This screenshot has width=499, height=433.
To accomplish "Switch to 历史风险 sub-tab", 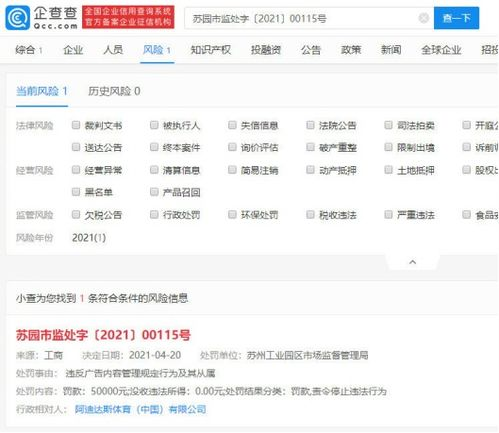I will [x=114, y=91].
